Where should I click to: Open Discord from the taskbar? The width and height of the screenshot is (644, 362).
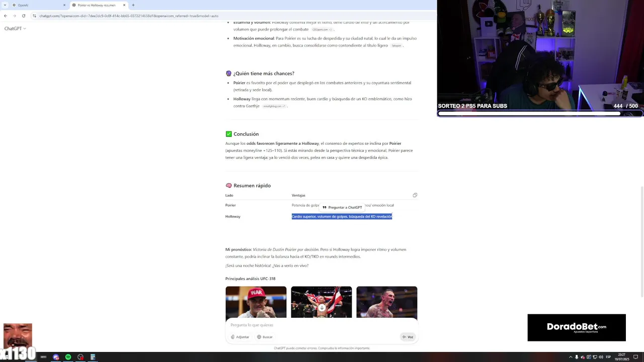pyautogui.click(x=56, y=357)
